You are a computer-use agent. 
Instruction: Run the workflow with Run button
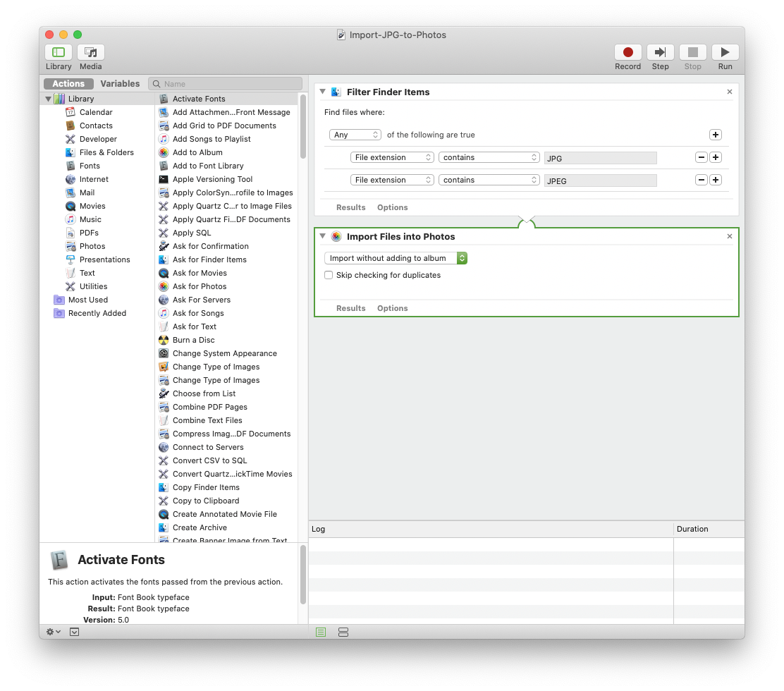click(725, 52)
